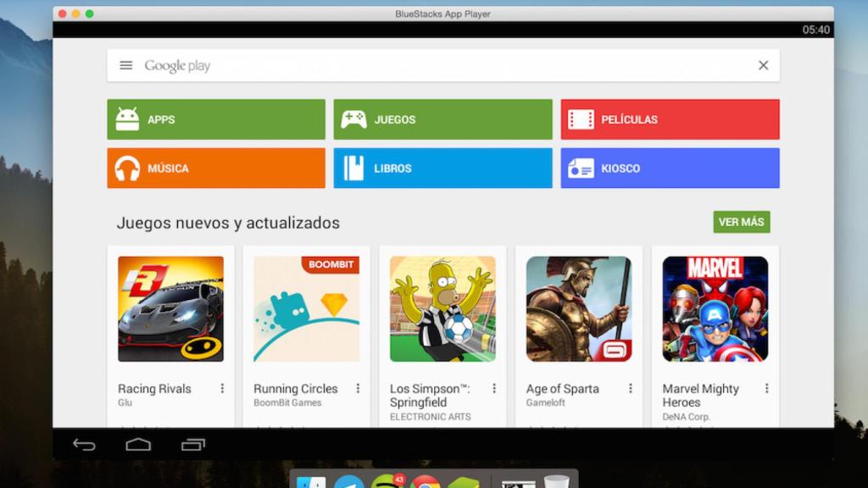Open the recent apps navigation button

click(x=193, y=444)
